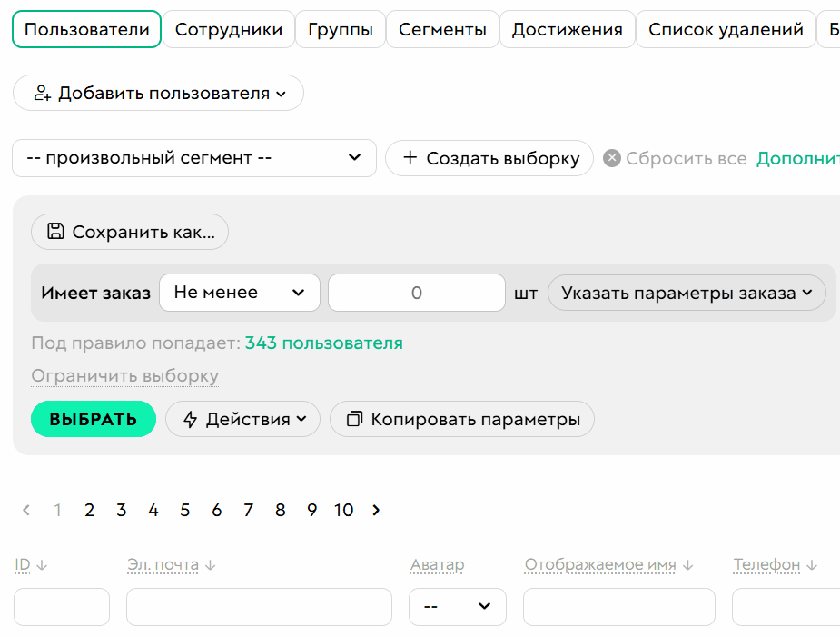Viewport: 840px width, 637px height.
Task: Click the sort arrow next to ID column
Action: (41, 564)
